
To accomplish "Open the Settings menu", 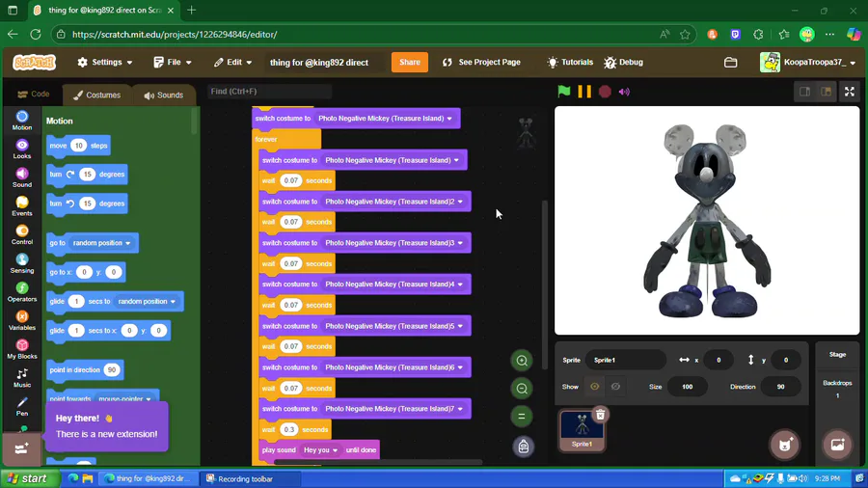I will (x=105, y=63).
